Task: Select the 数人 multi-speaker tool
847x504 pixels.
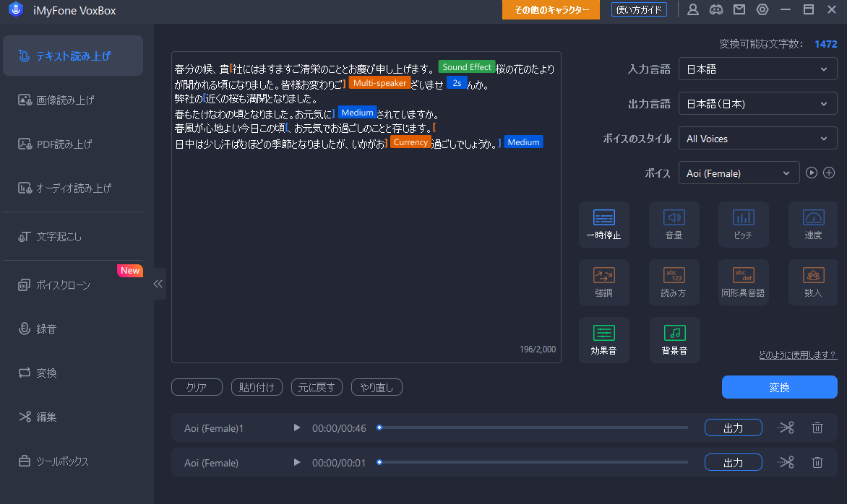Action: (813, 282)
